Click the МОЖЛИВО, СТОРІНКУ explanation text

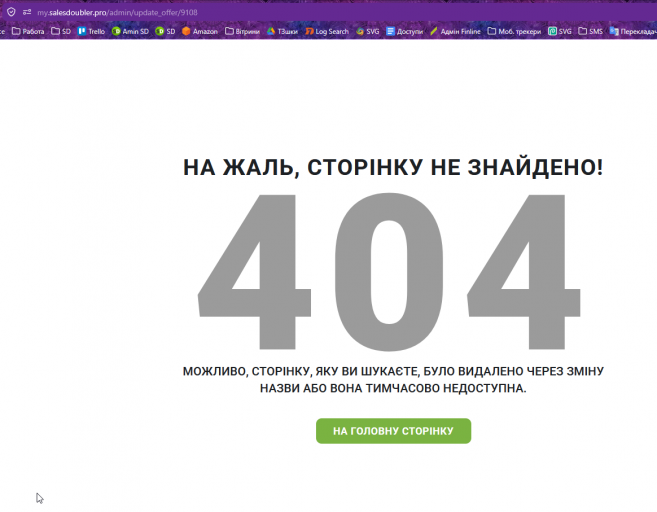point(393,380)
